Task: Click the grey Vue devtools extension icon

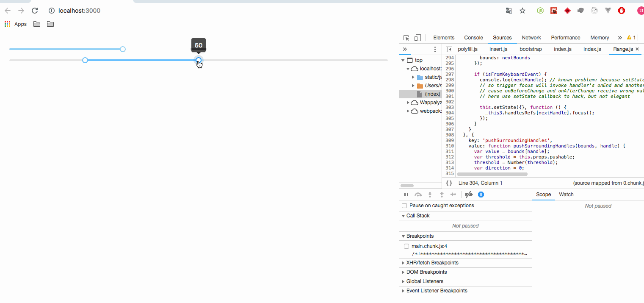Action: coord(608,11)
